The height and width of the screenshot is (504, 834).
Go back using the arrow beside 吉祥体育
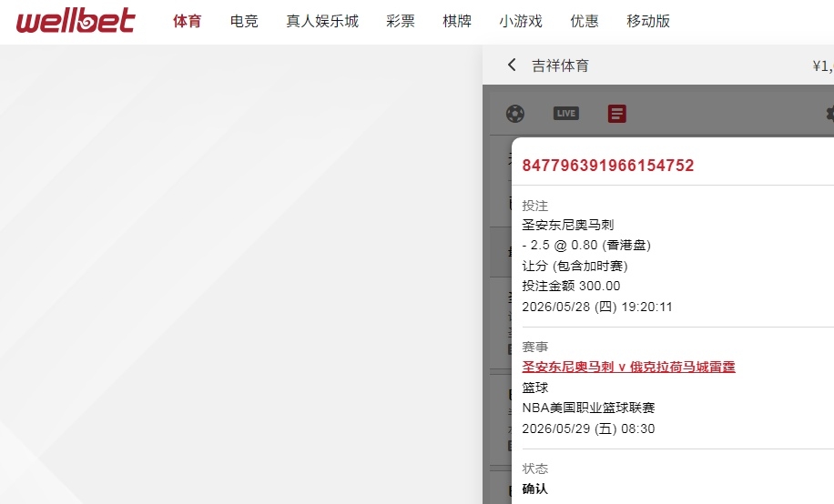click(512, 65)
